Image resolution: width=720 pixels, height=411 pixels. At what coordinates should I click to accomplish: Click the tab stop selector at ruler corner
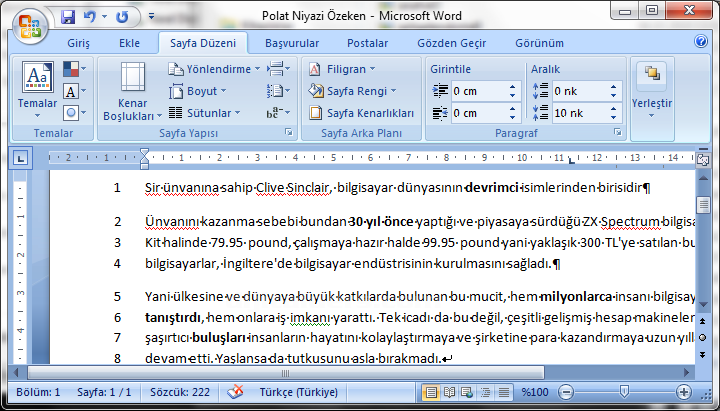point(21,158)
